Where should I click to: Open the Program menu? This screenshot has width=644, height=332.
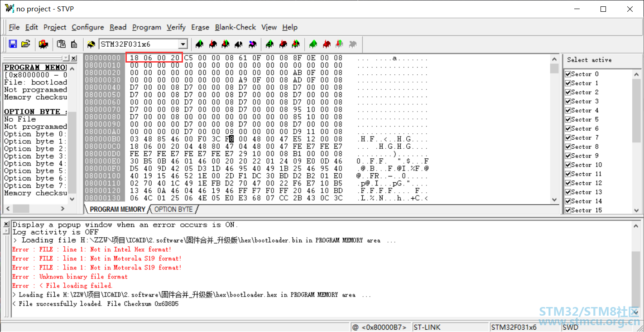click(147, 27)
